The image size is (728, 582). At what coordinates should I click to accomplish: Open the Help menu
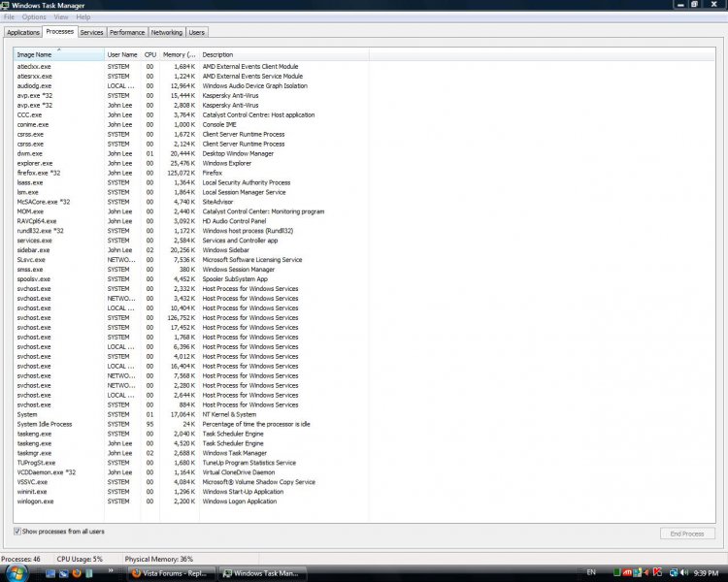(83, 16)
